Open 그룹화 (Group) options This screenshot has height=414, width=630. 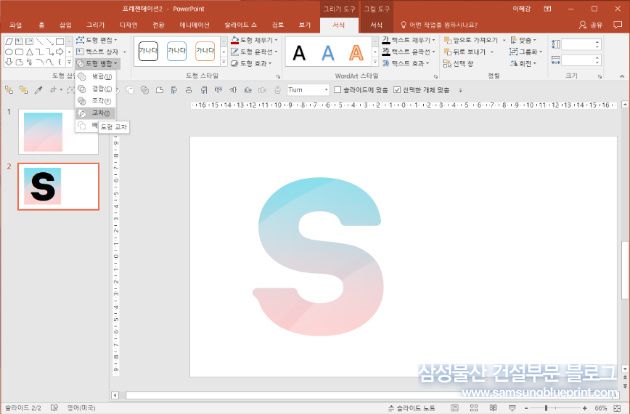[526, 52]
